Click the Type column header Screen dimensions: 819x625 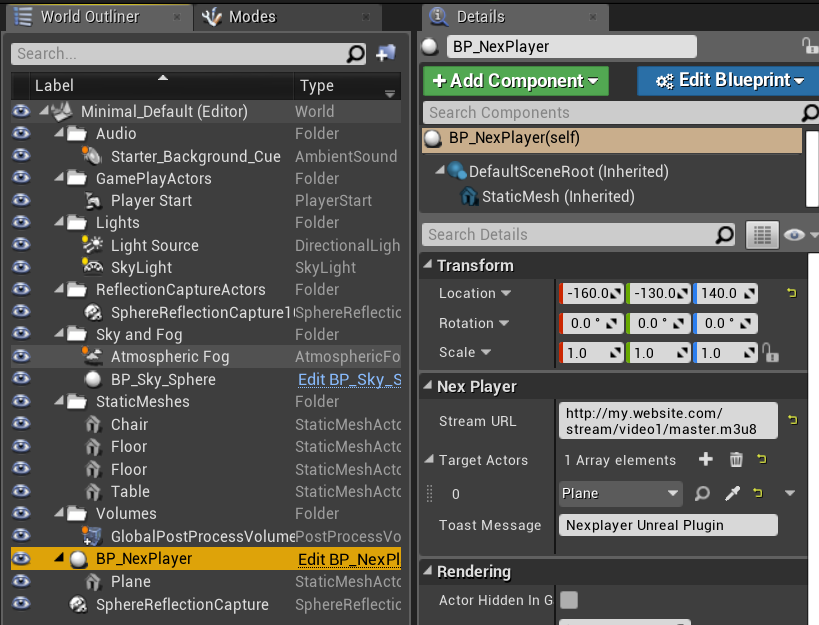coord(347,85)
